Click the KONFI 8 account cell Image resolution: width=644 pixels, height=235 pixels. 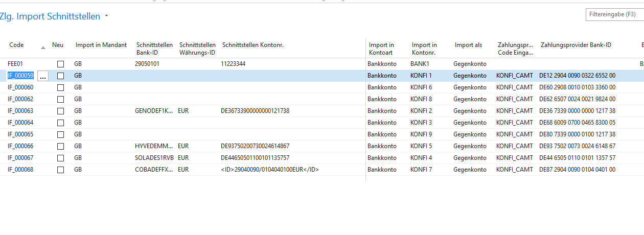[421, 99]
